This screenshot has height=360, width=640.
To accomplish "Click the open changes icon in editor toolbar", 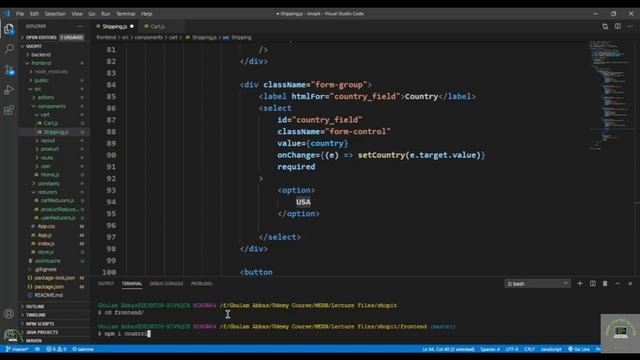I will [x=605, y=26].
